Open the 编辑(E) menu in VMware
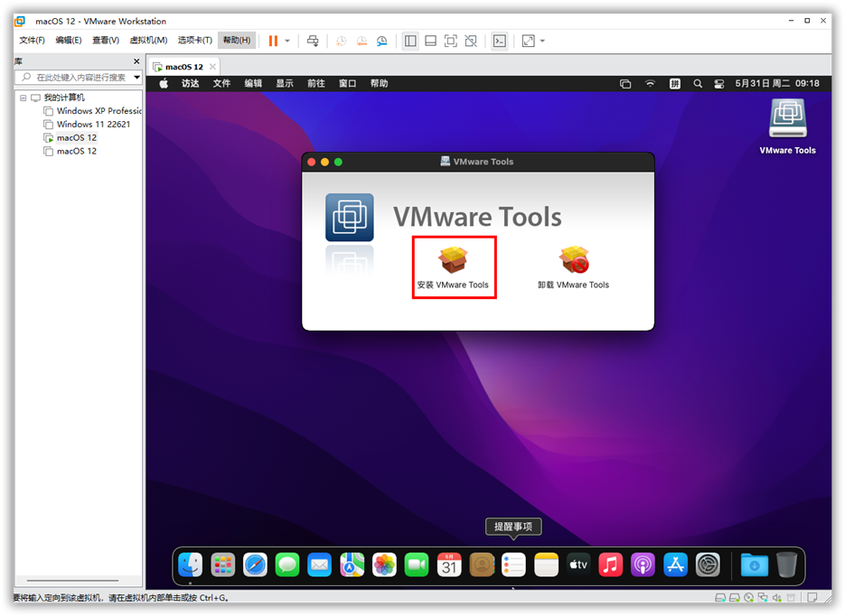 (69, 41)
